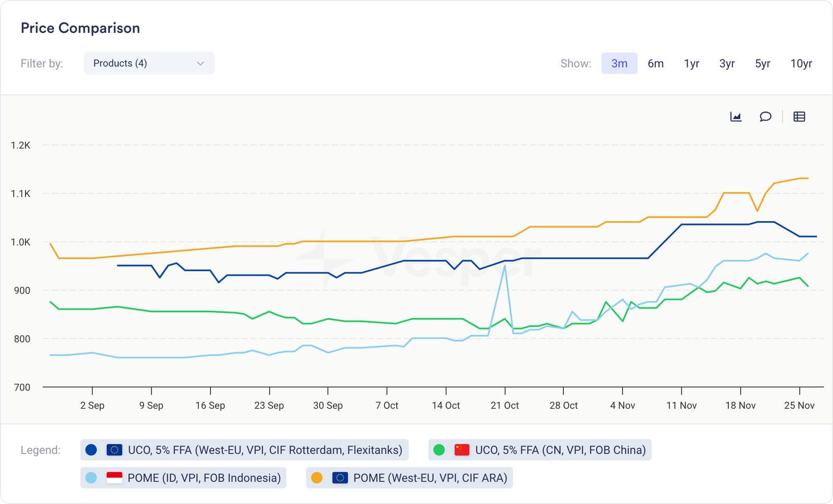Open the Products (4) filter dropdown
The height and width of the screenshot is (504, 833).
tap(149, 63)
